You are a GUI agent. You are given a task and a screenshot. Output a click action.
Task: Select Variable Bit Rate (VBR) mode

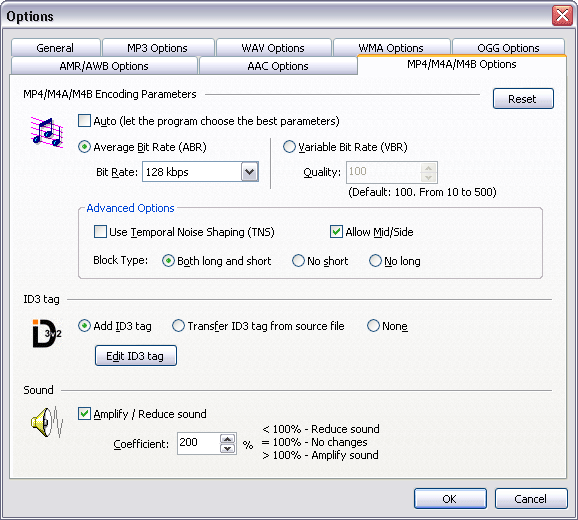point(289,147)
